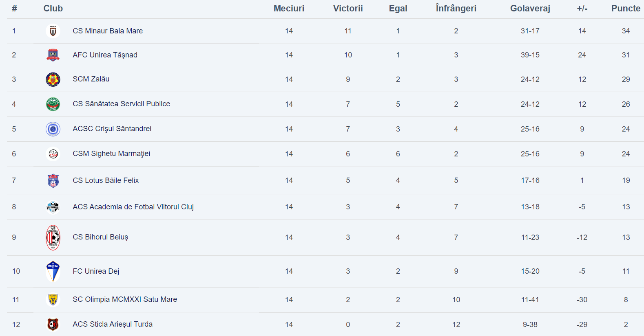
Task: Click the Meciuri column header
Action: pyautogui.click(x=289, y=9)
